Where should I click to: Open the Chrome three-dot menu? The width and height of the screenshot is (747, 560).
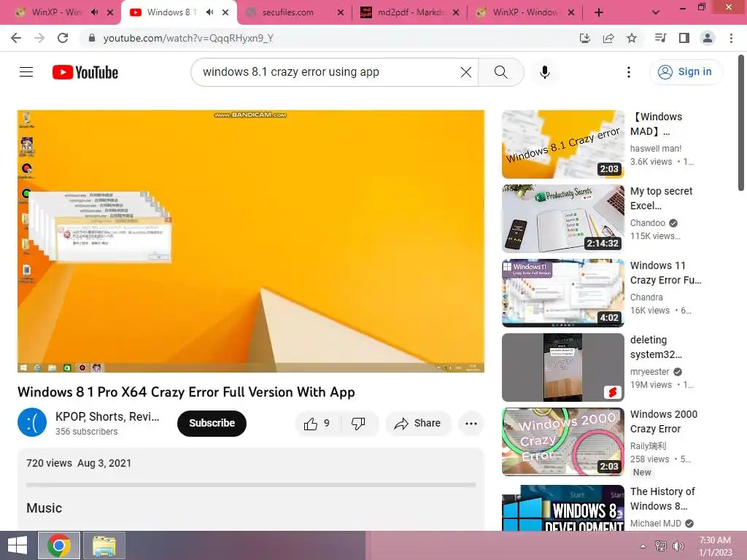coord(731,38)
